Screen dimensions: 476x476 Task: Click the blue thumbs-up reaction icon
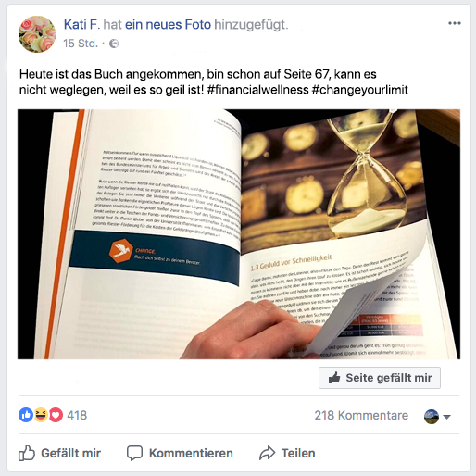26,415
